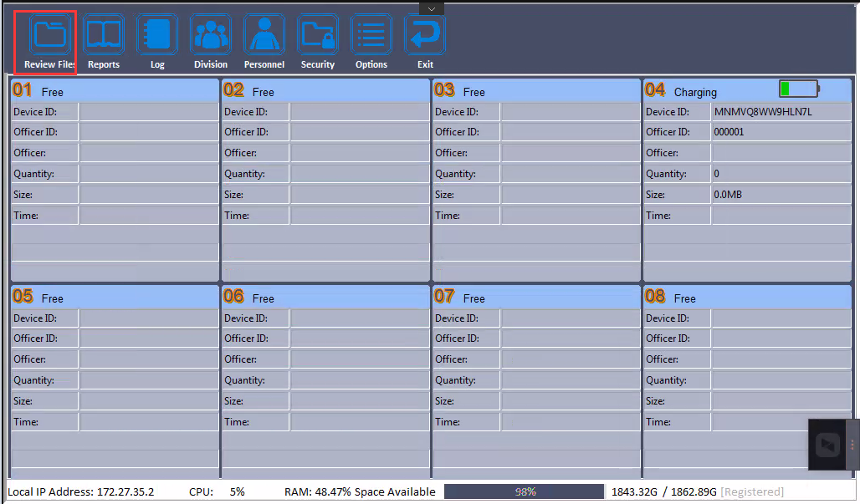
Task: Open the Review Files icon
Action: 49,36
